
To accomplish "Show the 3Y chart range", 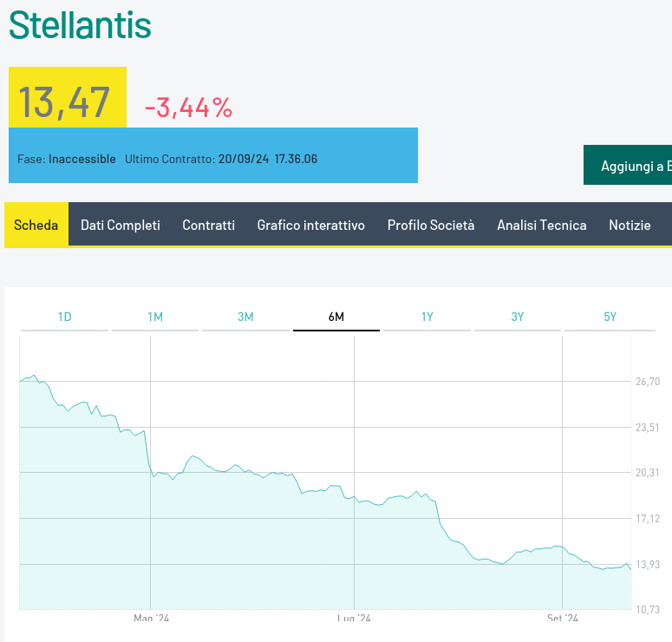I will pyautogui.click(x=518, y=317).
